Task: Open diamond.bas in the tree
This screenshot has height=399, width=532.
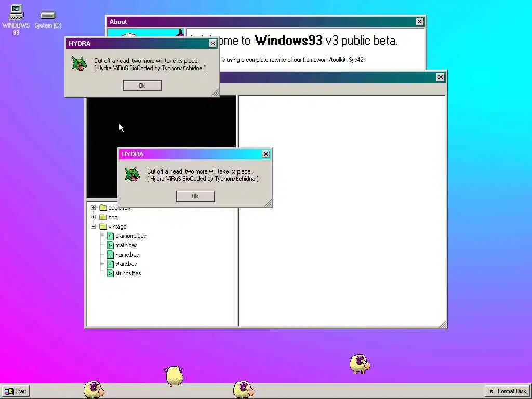Action: [130, 236]
